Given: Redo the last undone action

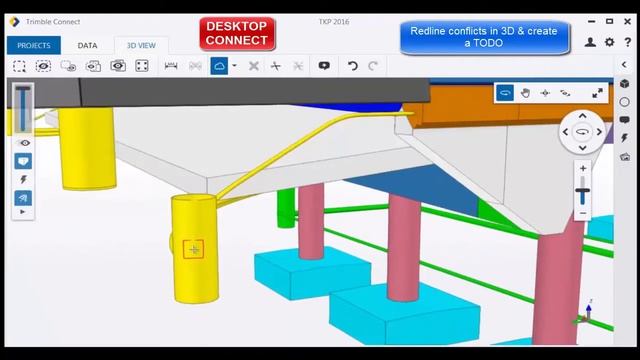Looking at the screenshot, I should [373, 66].
